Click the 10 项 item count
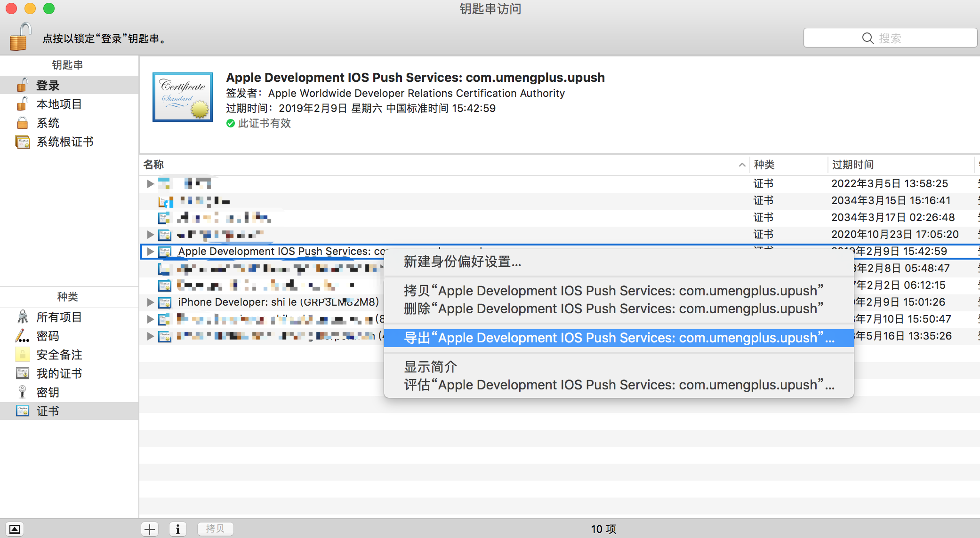980x538 pixels. [x=603, y=529]
